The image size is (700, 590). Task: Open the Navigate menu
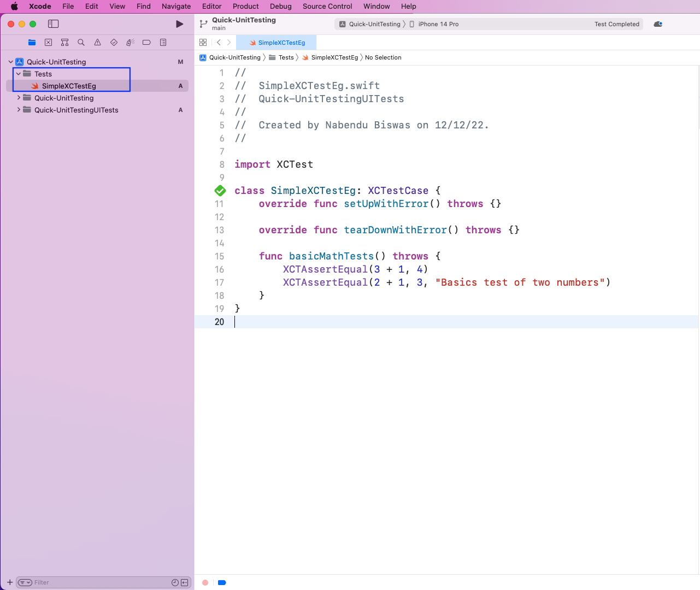177,7
